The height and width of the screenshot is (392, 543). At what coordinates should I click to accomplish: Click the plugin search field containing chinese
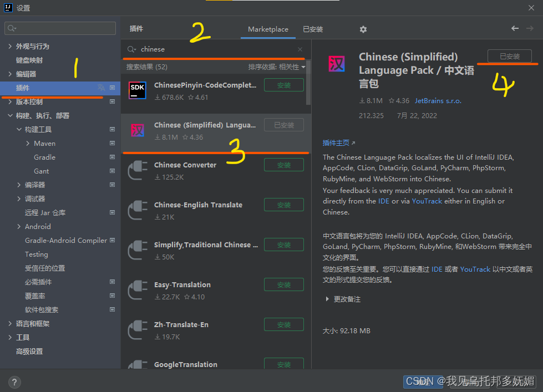point(215,49)
